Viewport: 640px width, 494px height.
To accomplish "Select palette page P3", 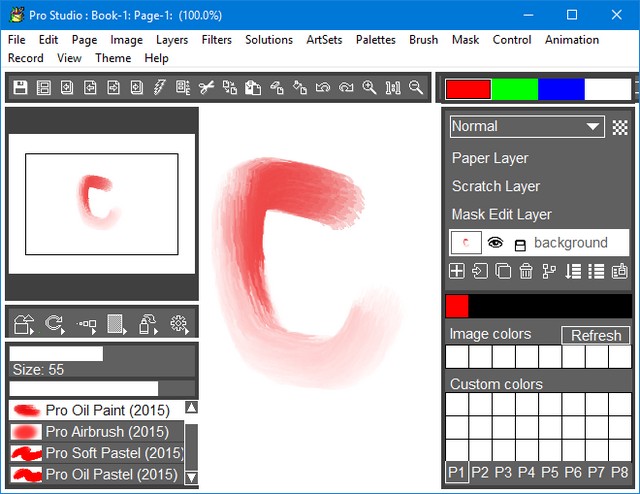I will pyautogui.click(x=503, y=472).
